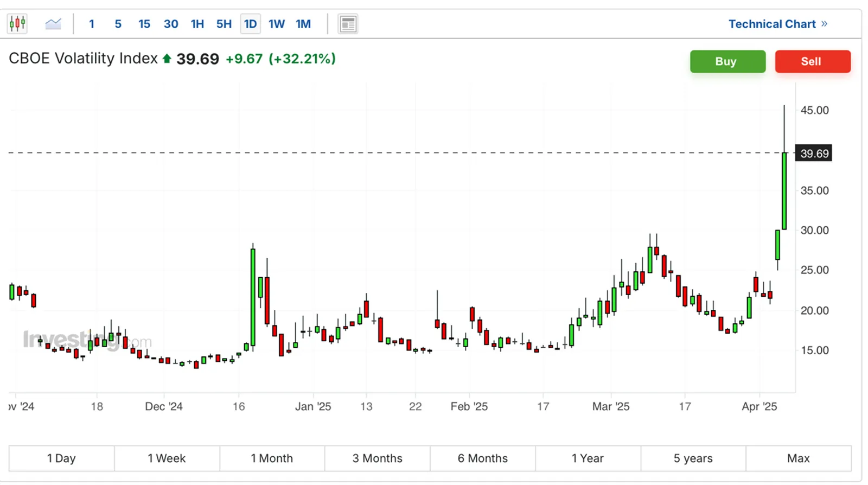
Task: Click the Dec '24 date axis label
Action: [164, 406]
